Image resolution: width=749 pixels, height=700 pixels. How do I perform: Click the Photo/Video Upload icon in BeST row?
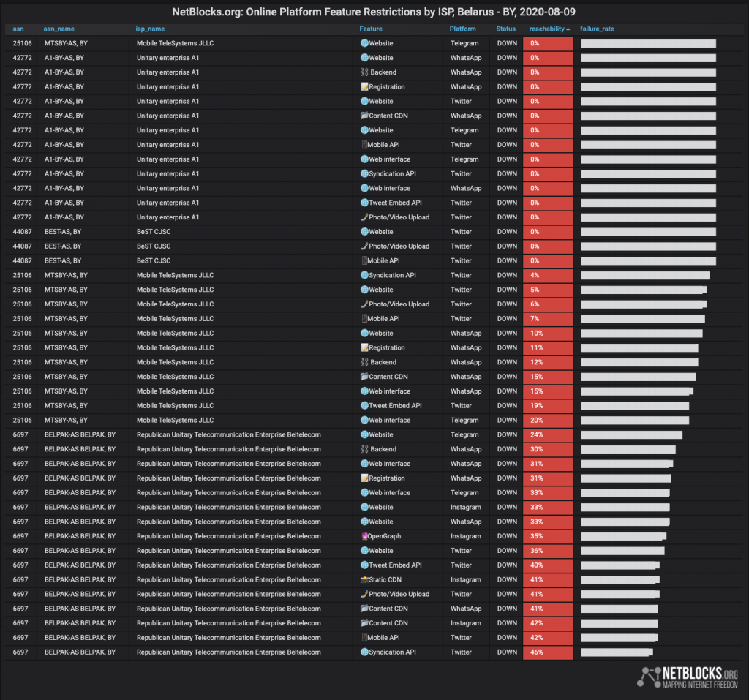click(364, 246)
